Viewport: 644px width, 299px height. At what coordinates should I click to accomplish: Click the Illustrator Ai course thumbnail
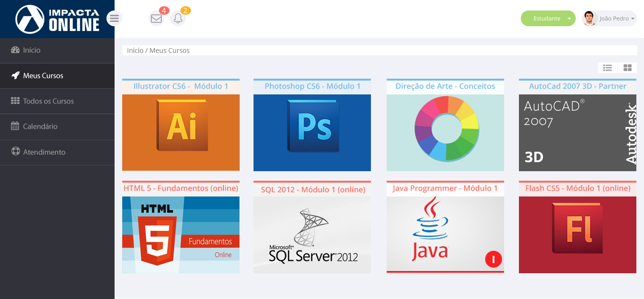click(x=181, y=133)
